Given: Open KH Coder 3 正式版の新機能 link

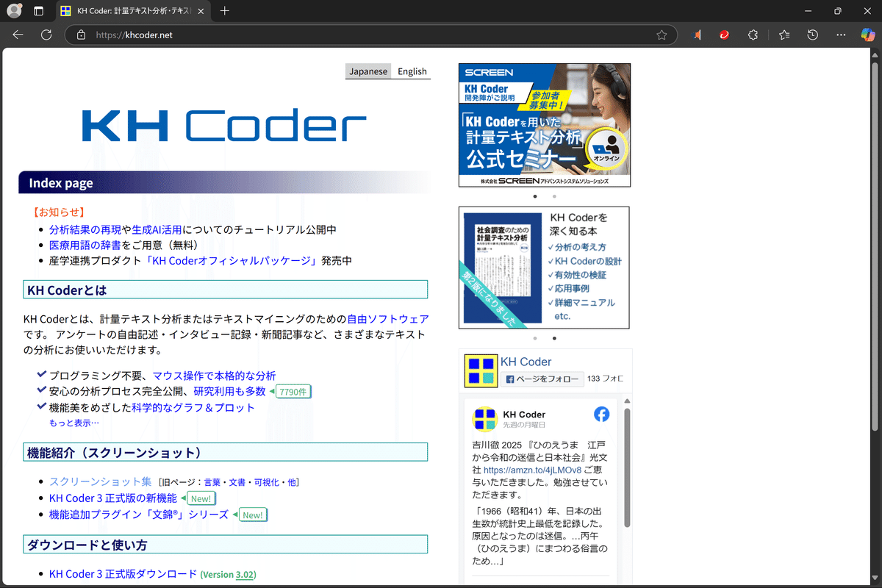Looking at the screenshot, I should [x=113, y=498].
